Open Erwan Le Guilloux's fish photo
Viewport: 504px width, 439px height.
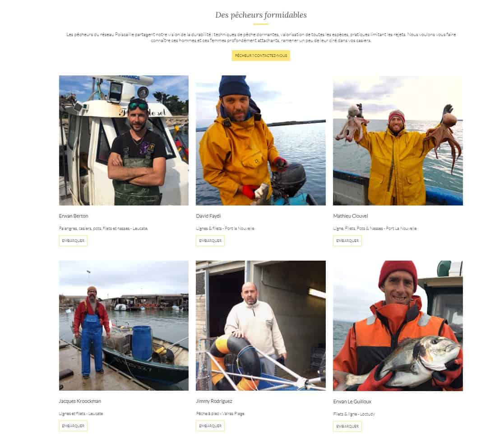coord(398,326)
